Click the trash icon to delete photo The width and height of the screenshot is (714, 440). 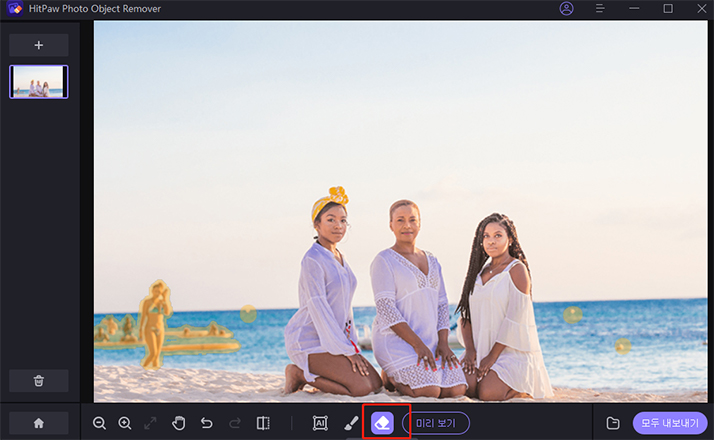(39, 380)
